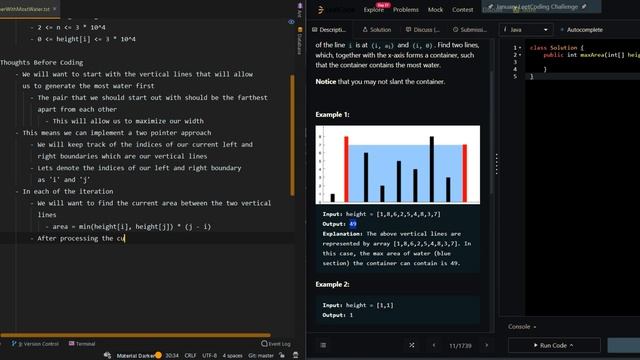This screenshot has width=640, height=360.
Task: Open the Contest menu item
Action: 462,10
